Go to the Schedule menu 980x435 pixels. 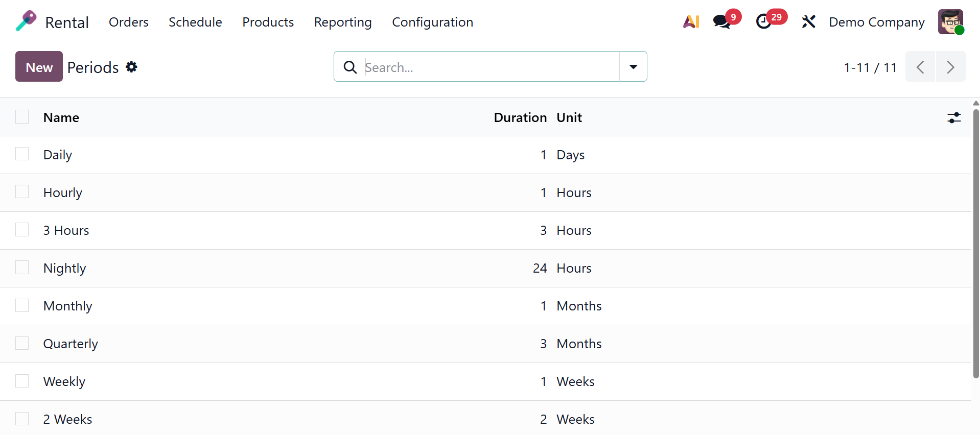195,22
